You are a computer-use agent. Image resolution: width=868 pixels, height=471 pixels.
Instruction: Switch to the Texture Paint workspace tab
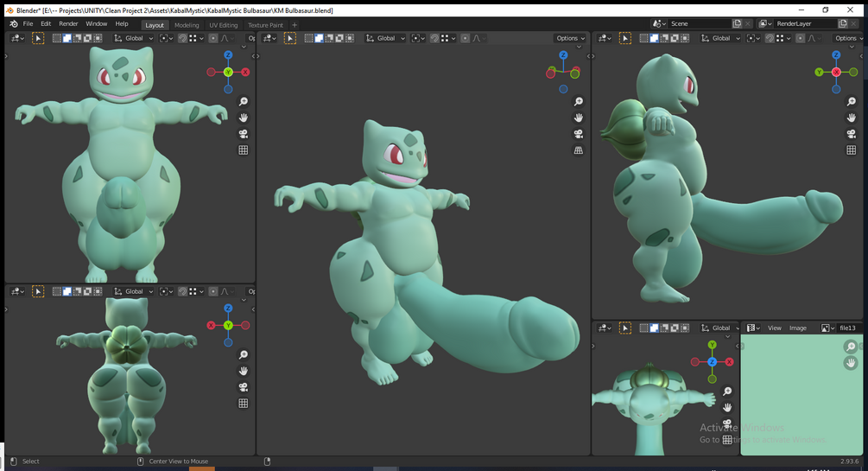pos(265,25)
